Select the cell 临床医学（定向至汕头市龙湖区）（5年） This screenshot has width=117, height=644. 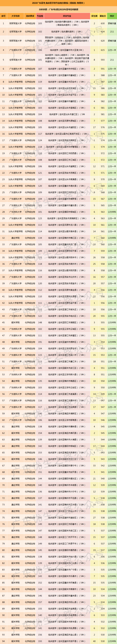click(x=67, y=88)
